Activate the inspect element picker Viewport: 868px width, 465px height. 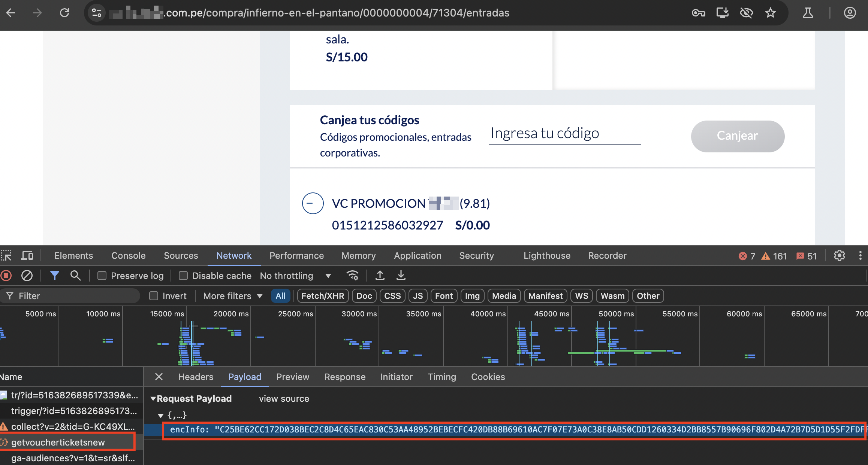click(x=6, y=256)
